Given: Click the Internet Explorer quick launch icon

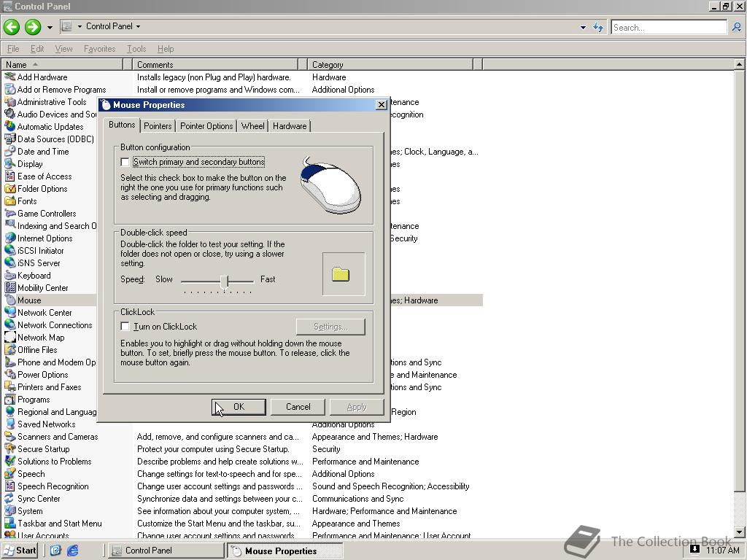Looking at the screenshot, I should (72, 551).
